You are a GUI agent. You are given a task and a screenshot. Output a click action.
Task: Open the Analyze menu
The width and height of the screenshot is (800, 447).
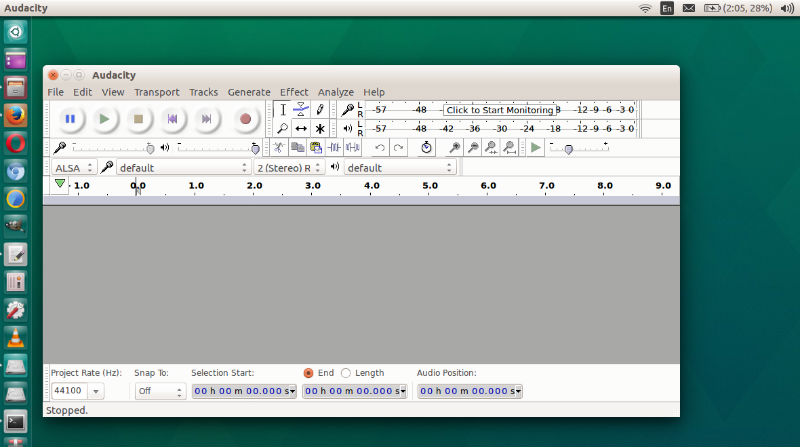[336, 92]
